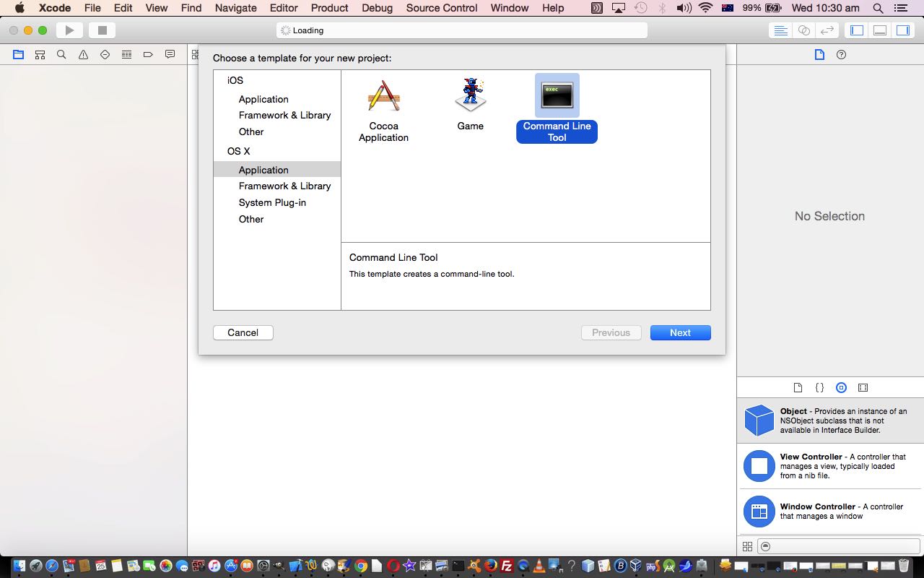Open Notification Center in menu bar
Screen dimensions: 924x578
click(x=902, y=8)
